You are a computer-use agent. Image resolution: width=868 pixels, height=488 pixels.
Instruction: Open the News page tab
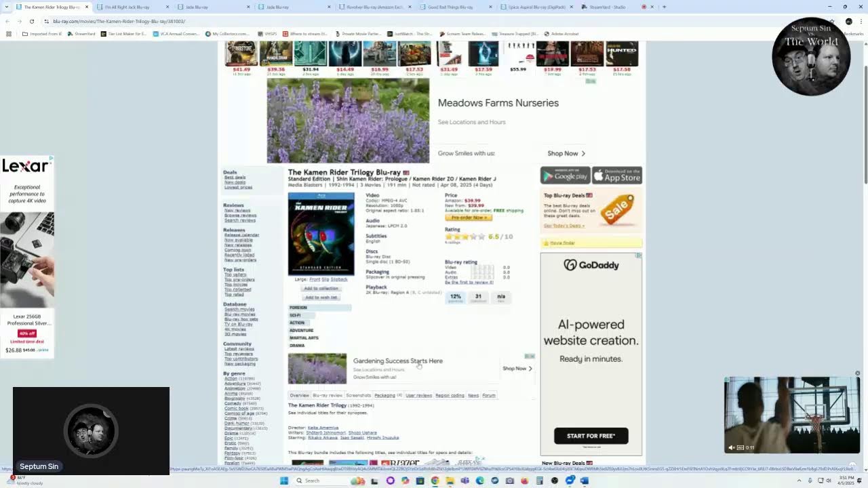[473, 395]
